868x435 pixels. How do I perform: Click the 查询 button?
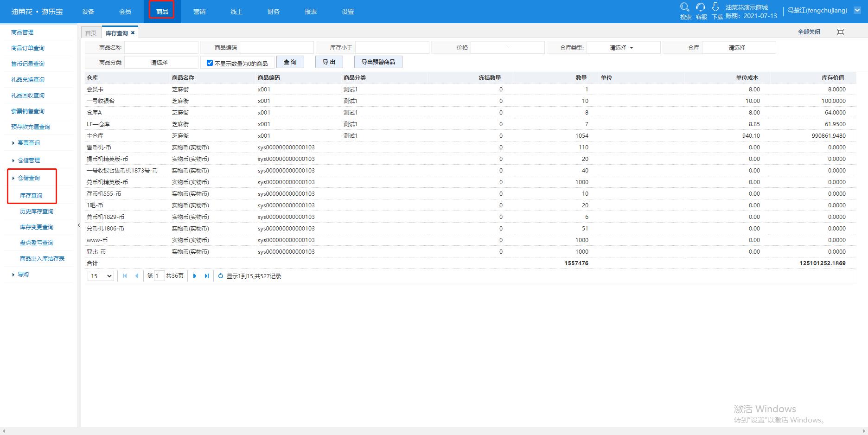[x=290, y=62]
